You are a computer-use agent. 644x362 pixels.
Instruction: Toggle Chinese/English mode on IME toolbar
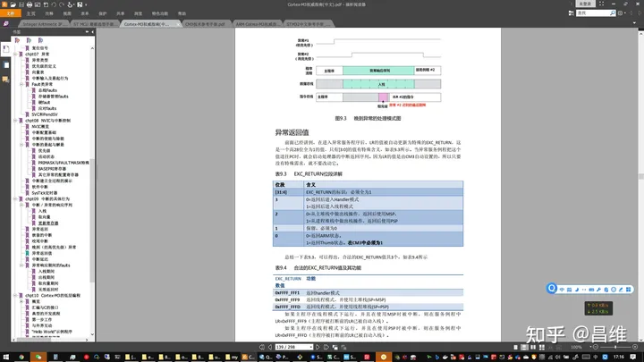pos(563,290)
